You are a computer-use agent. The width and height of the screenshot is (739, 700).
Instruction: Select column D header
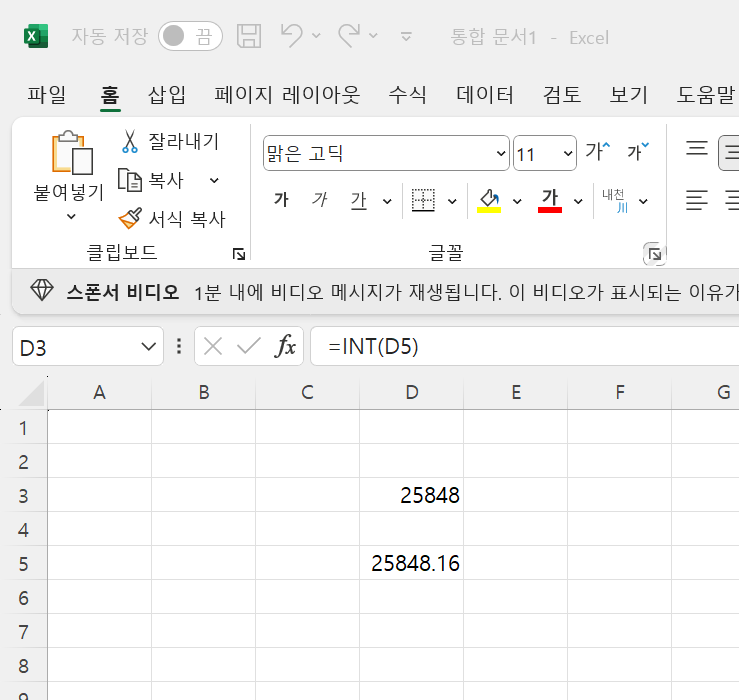pos(411,392)
